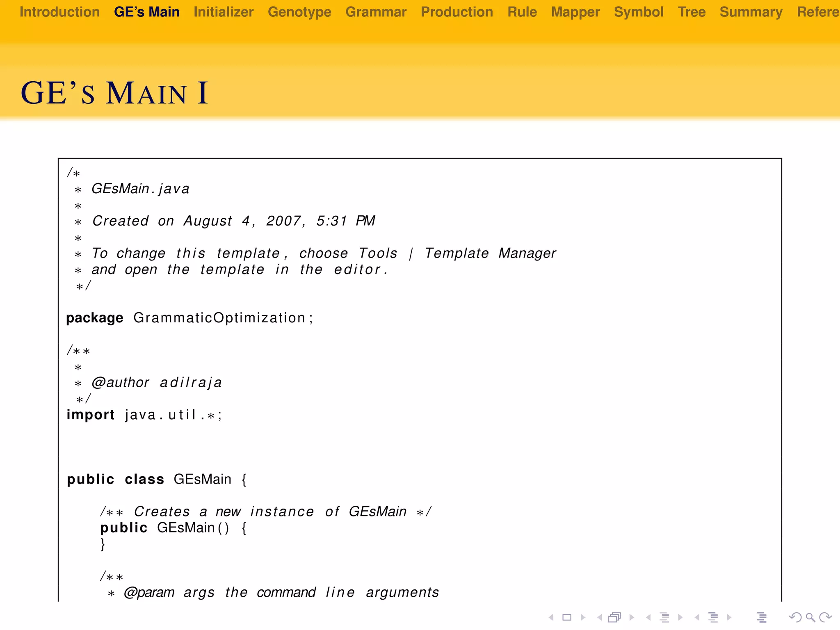Open the References section tab
This screenshot has width=840, height=630.
818,12
